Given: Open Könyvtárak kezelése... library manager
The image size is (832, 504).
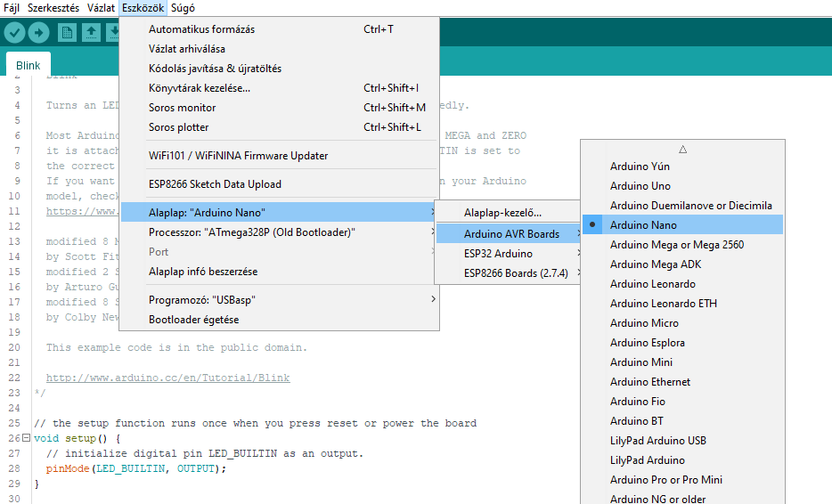Looking at the screenshot, I should (x=280, y=88).
